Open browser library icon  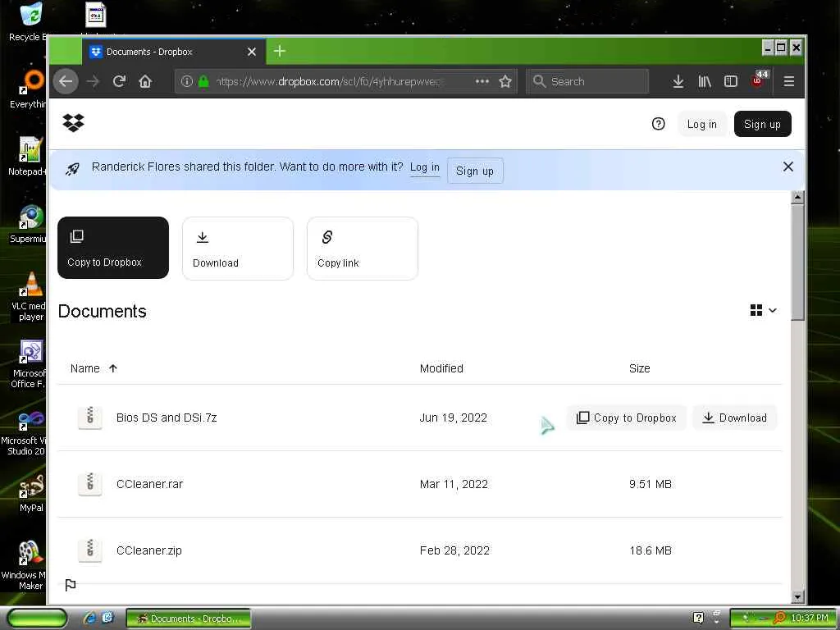coord(705,81)
